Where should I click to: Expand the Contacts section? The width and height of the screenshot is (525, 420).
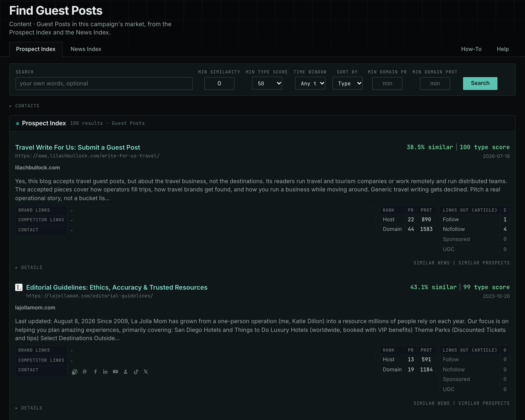[x=25, y=106]
